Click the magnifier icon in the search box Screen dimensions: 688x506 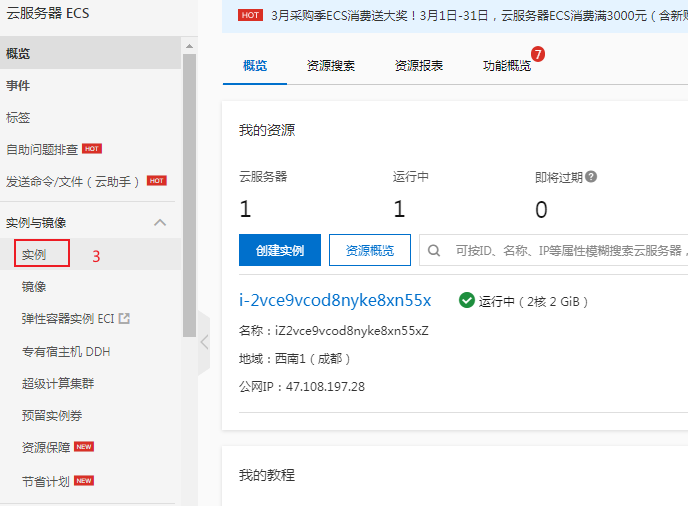click(x=434, y=251)
